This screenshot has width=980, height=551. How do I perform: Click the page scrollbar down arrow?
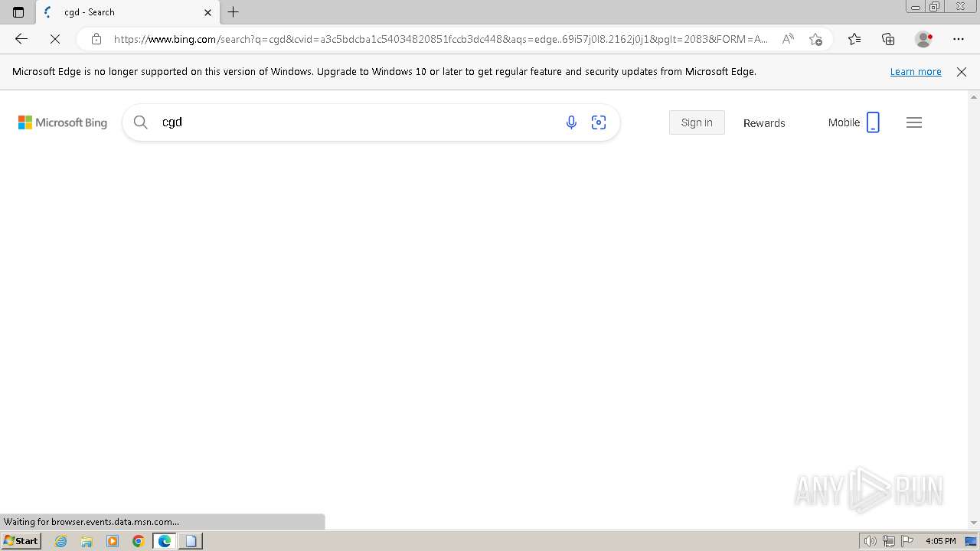pyautogui.click(x=974, y=523)
